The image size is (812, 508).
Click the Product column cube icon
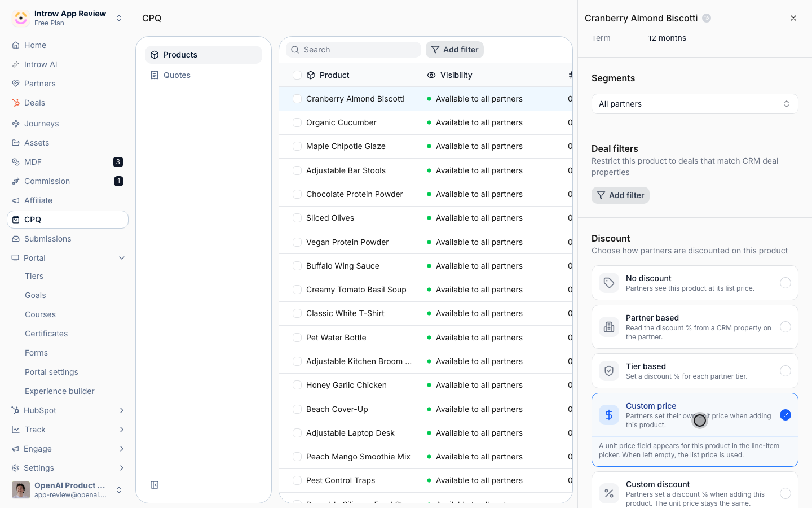311,75
